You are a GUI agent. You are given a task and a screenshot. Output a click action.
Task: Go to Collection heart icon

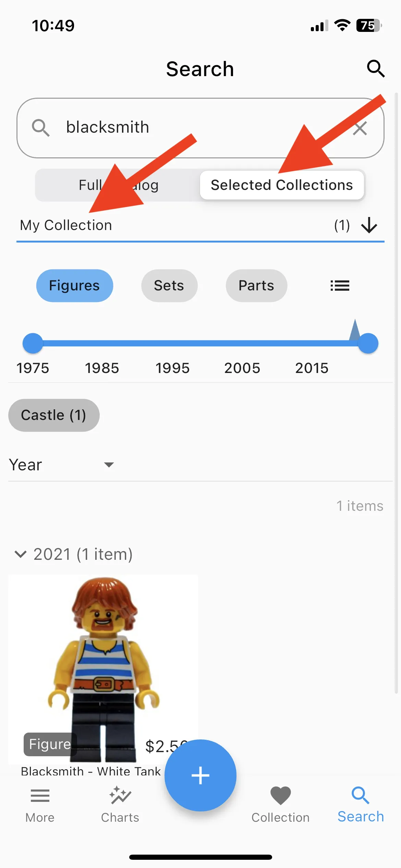(x=280, y=795)
